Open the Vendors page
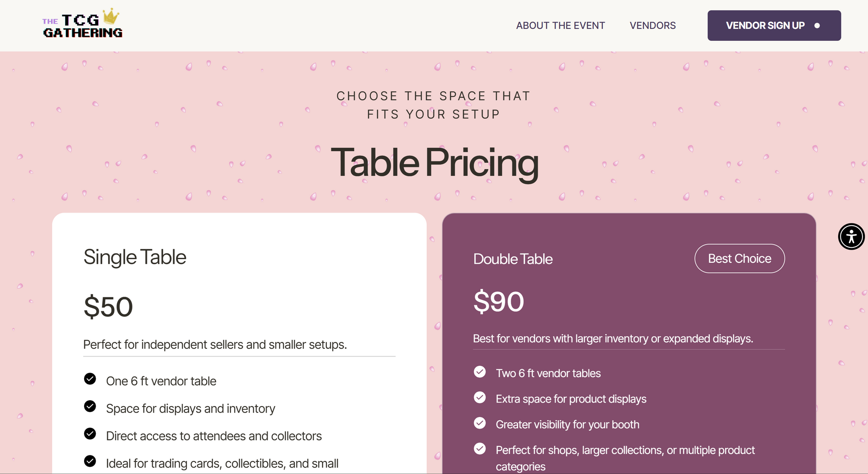 pos(653,25)
